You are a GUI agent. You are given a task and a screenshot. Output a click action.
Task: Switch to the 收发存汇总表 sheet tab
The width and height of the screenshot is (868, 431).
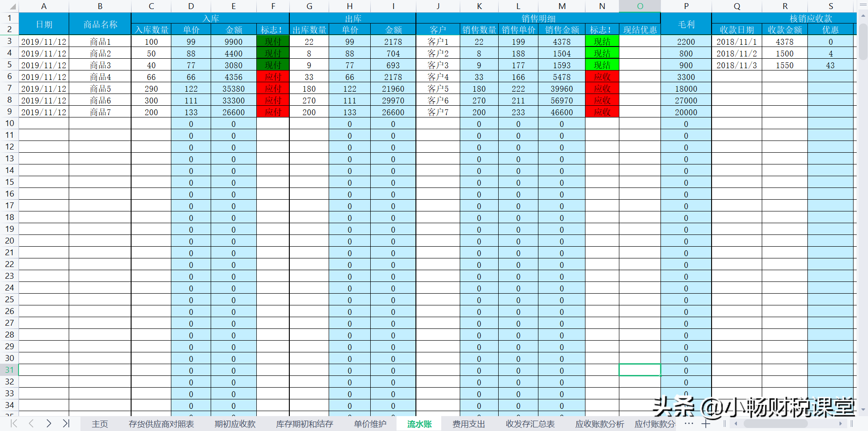pyautogui.click(x=530, y=424)
